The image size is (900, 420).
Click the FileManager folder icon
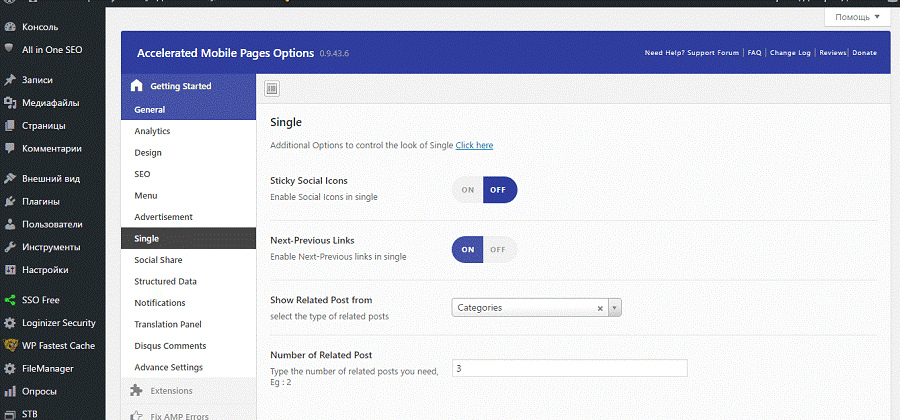click(10, 369)
